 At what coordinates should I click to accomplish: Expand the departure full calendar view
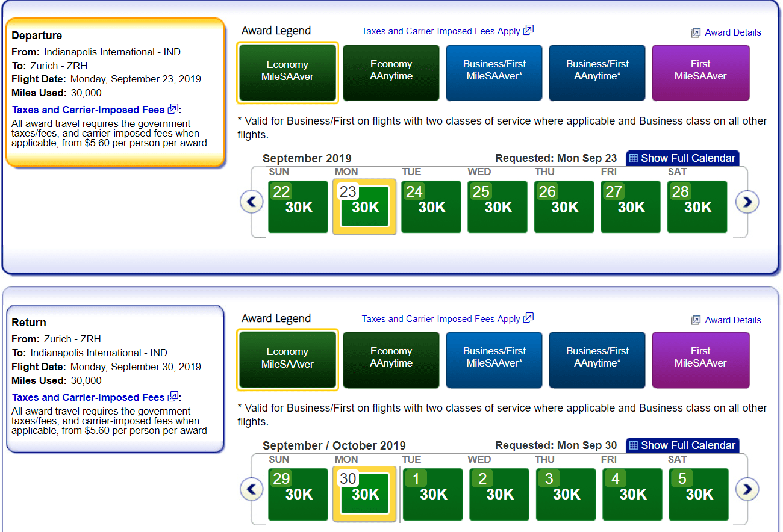click(x=682, y=158)
